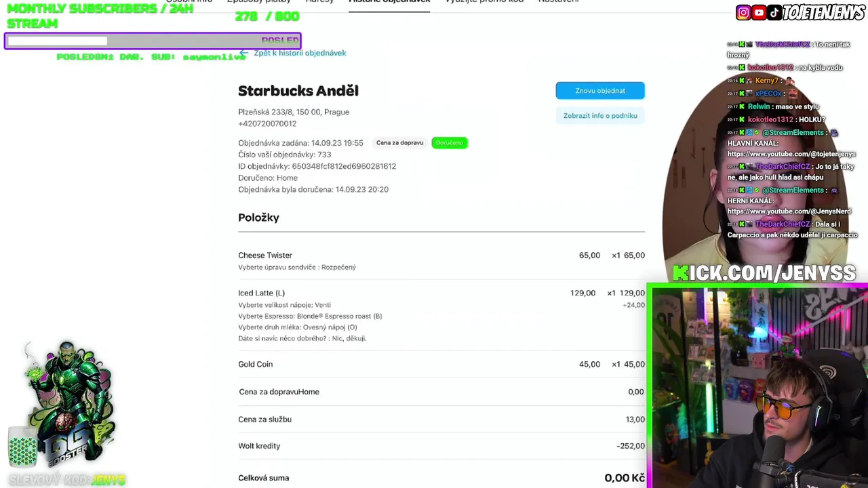Click 'Objednávka byla doručena: 14.09.23 20:20'

(x=313, y=189)
